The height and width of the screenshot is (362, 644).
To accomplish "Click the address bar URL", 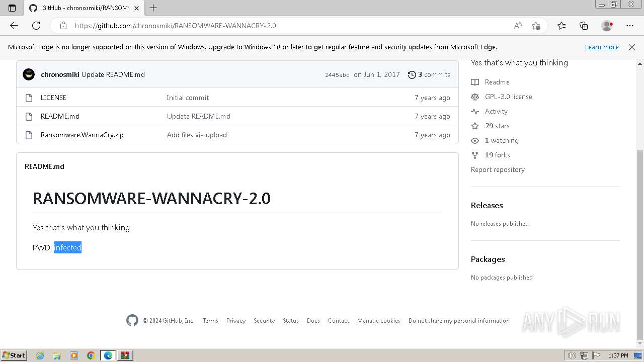I will [175, 26].
